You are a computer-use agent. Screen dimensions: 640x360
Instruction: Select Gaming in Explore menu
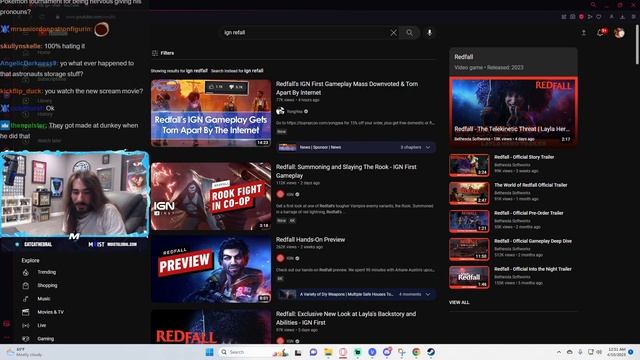[x=46, y=339]
